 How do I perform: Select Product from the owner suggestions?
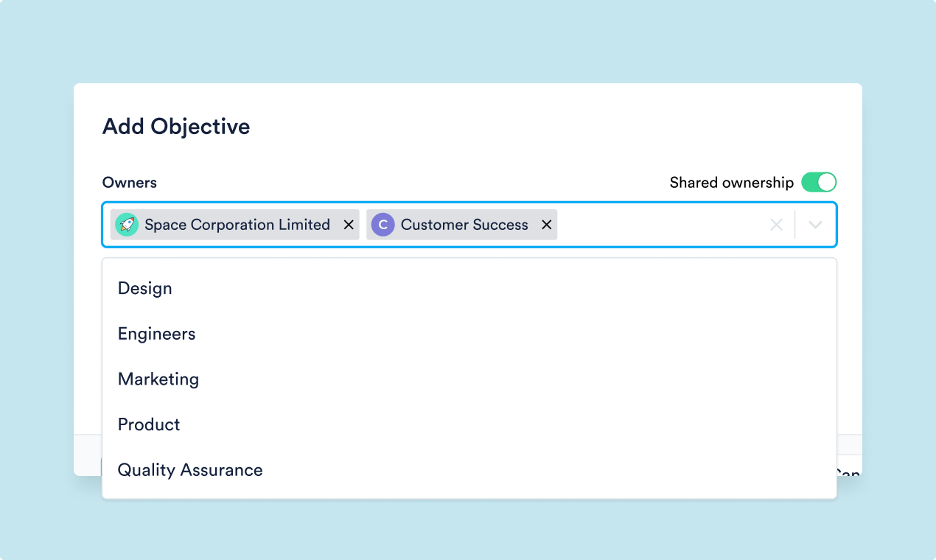(x=149, y=424)
